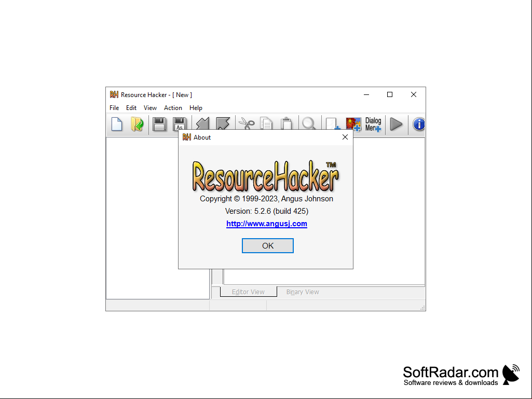This screenshot has width=532, height=399.
Task: Open About via the blue info icon
Action: coord(419,124)
